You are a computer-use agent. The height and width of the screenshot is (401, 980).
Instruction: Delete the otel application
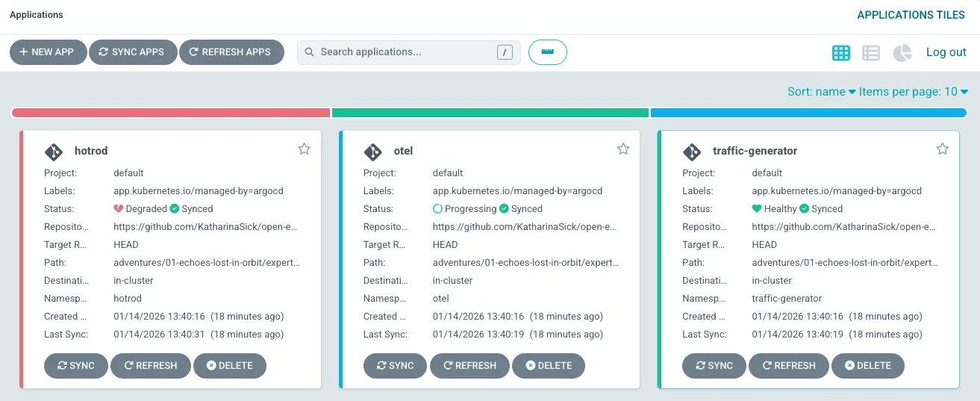point(549,366)
